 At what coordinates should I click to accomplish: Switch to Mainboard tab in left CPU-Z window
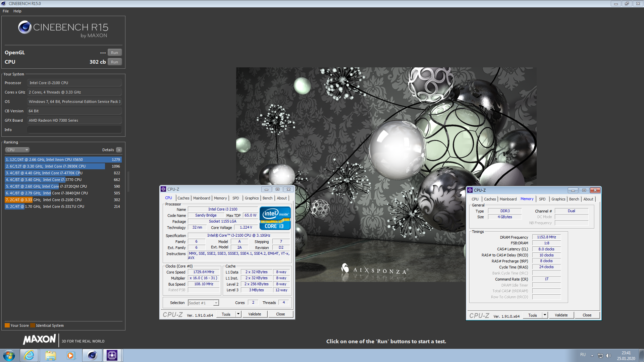(x=202, y=198)
